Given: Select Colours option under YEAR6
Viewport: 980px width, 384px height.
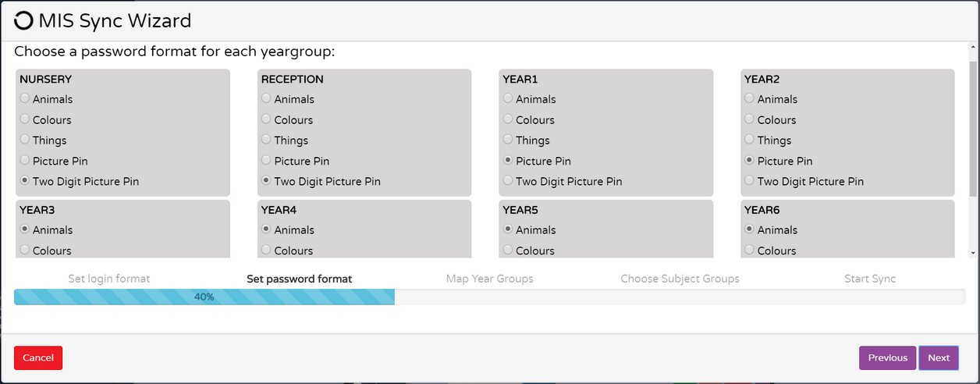Looking at the screenshot, I should point(750,251).
